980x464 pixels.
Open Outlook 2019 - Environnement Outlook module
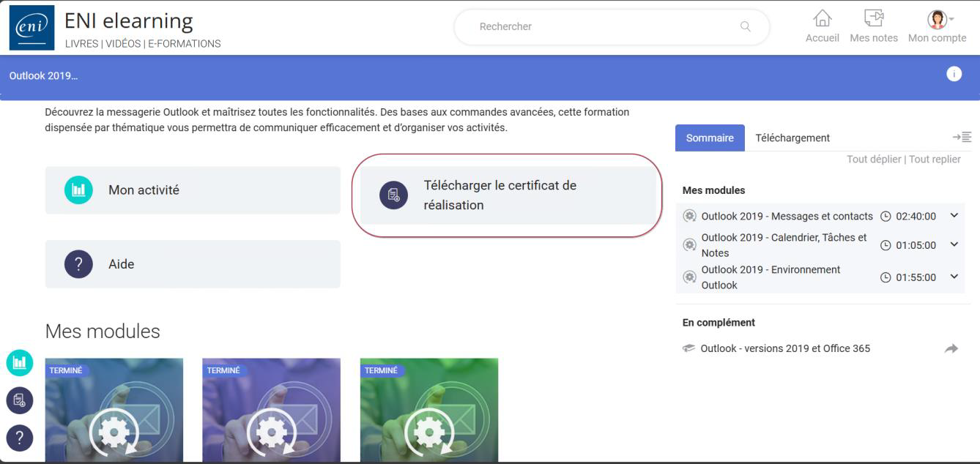click(771, 277)
